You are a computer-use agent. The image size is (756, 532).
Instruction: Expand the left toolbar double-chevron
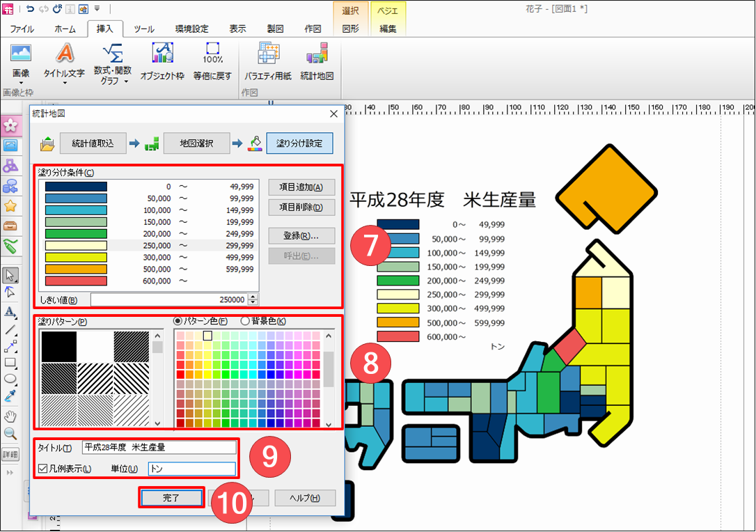10,473
